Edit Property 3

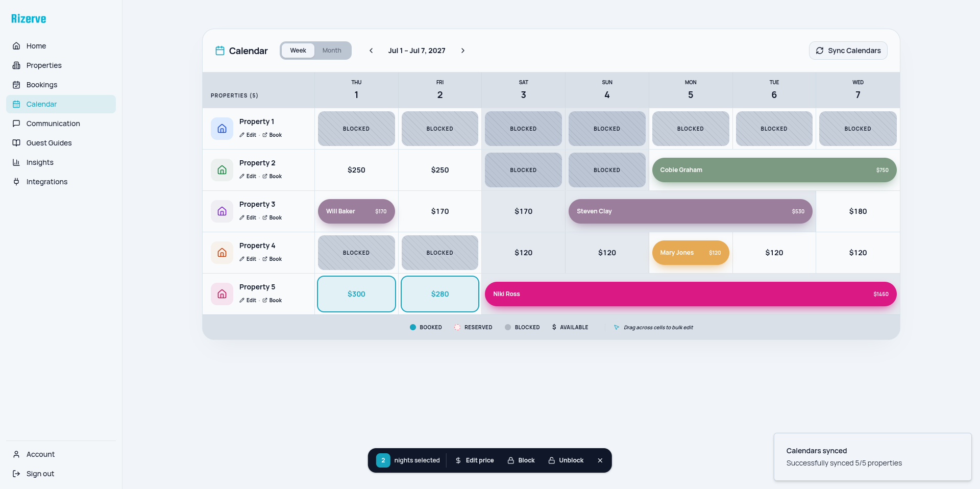click(248, 218)
